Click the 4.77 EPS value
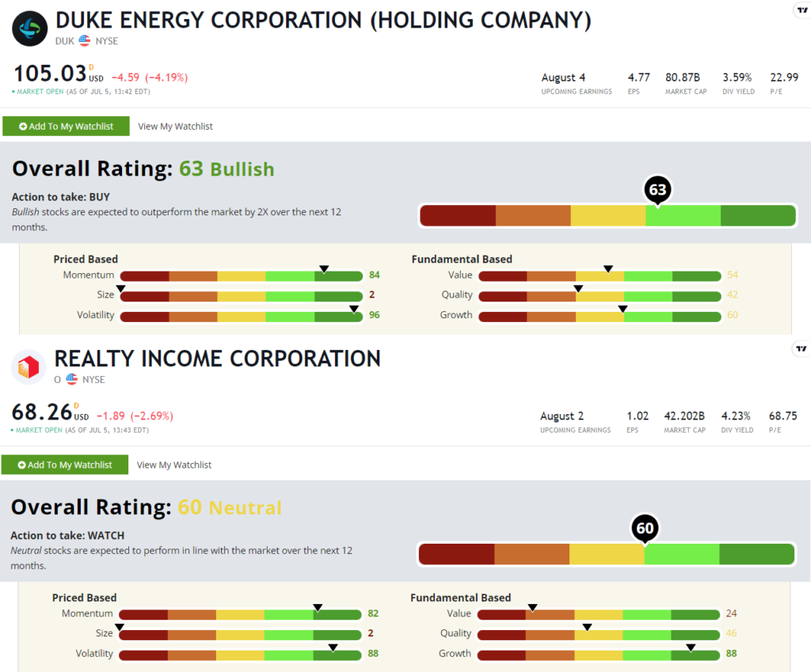This screenshot has width=811, height=672. click(x=639, y=78)
